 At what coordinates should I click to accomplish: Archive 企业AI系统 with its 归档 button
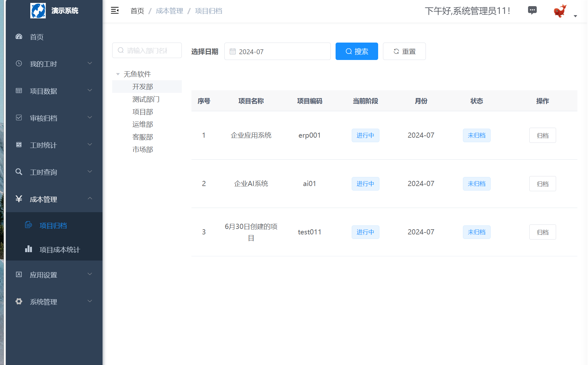click(543, 184)
